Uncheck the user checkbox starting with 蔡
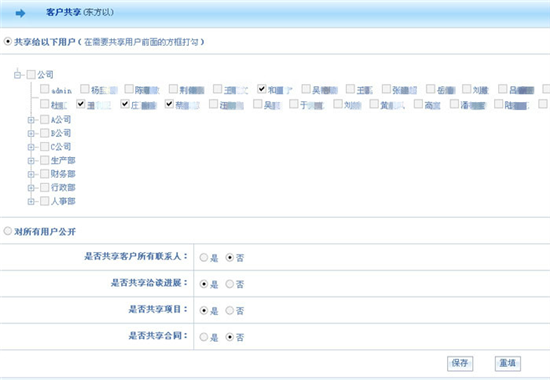The image size is (550, 380). coord(169,104)
